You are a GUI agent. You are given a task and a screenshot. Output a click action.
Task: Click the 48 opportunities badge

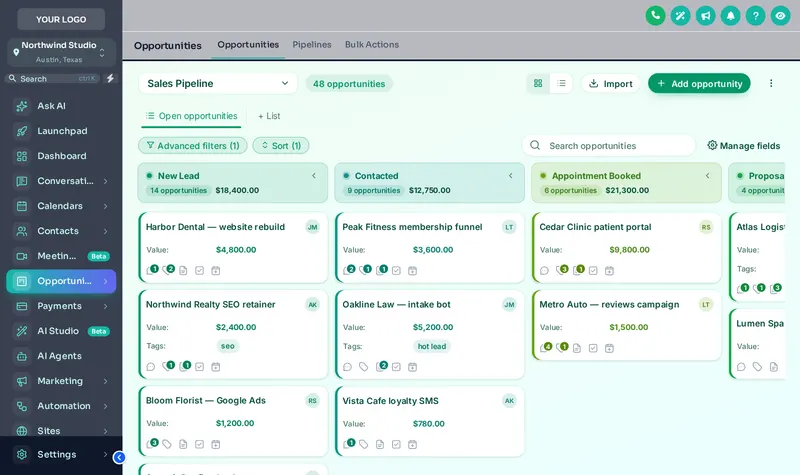pyautogui.click(x=349, y=84)
